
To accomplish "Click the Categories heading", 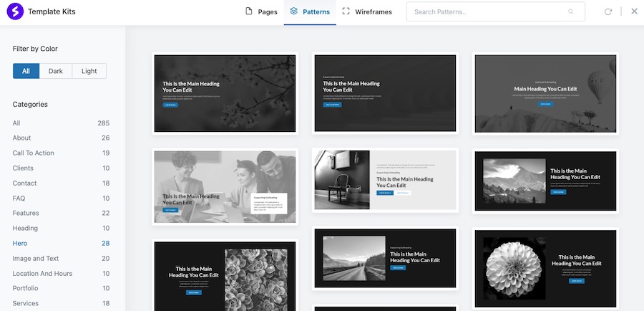I will point(30,105).
